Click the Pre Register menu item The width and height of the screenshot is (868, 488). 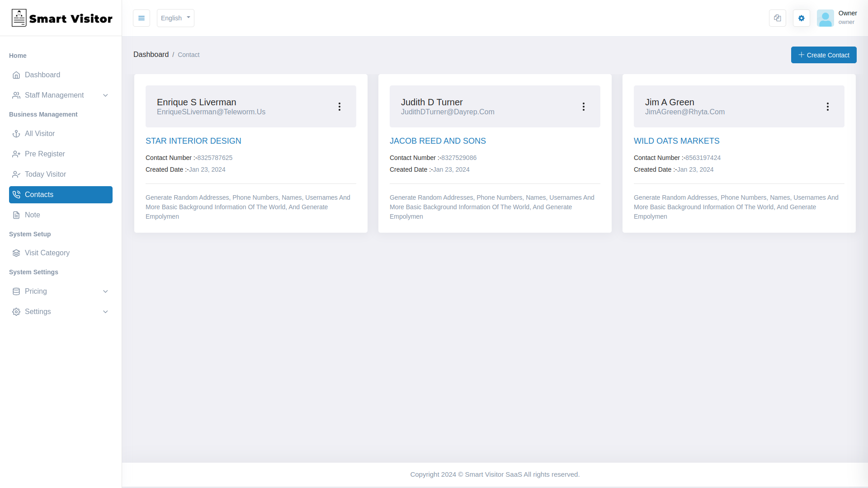click(61, 154)
